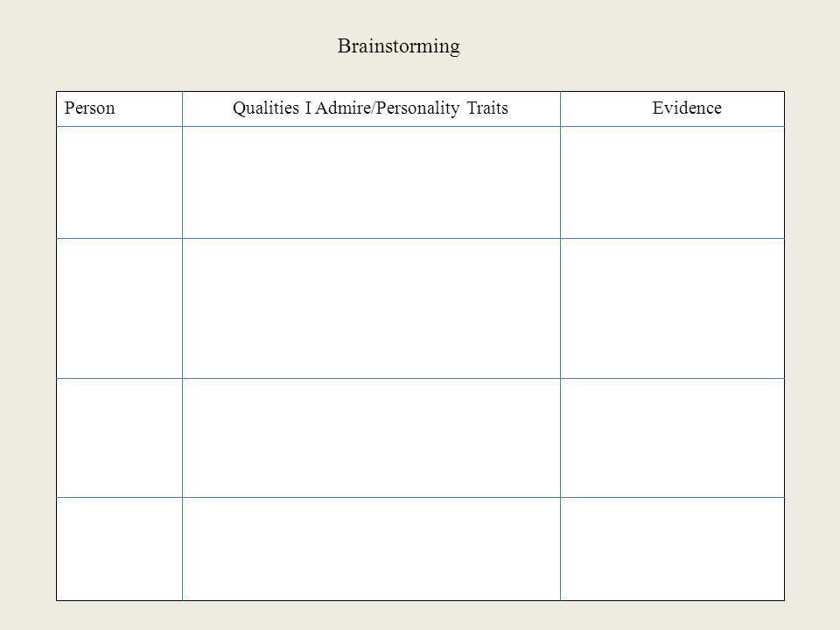Click third row Qualities I Admire cell
This screenshot has height=630, width=840.
point(371,437)
